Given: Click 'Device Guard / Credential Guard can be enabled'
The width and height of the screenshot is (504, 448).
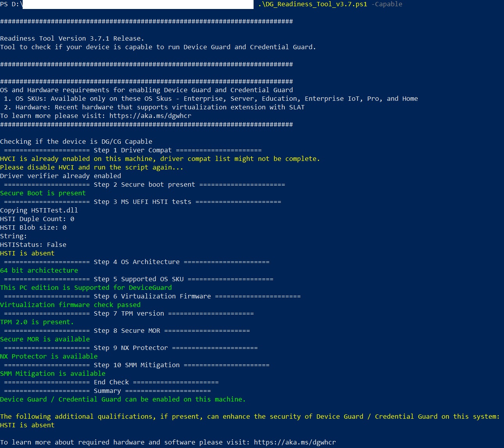Looking at the screenshot, I should (123, 399).
